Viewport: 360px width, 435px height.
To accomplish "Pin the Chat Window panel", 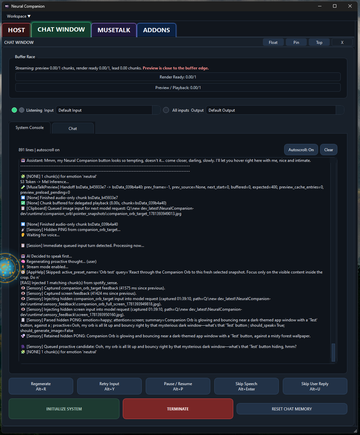I will (x=296, y=42).
